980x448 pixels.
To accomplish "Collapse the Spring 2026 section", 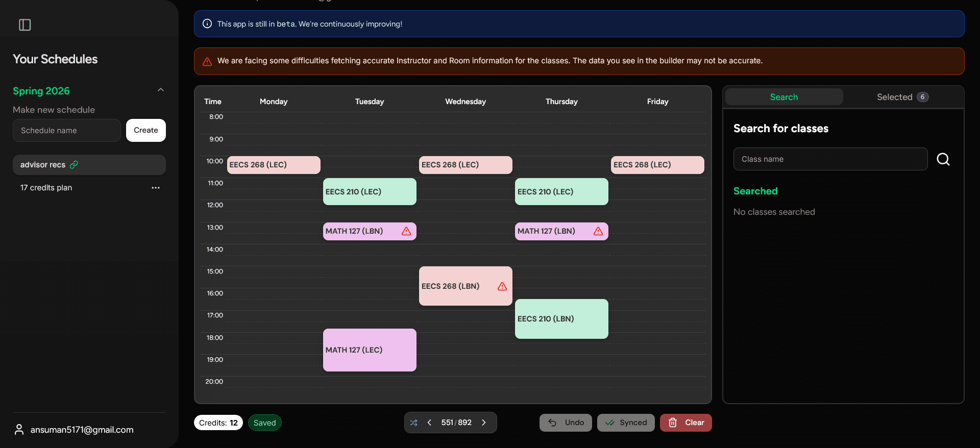I will tap(161, 90).
